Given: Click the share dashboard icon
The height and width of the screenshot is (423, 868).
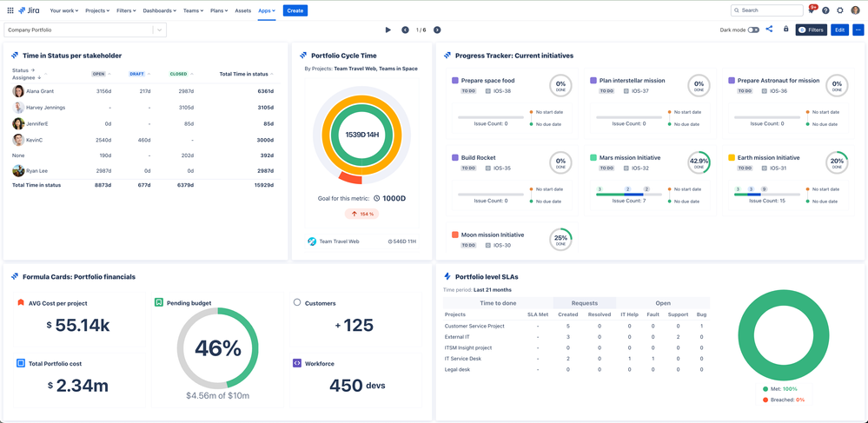Looking at the screenshot, I should coord(769,30).
